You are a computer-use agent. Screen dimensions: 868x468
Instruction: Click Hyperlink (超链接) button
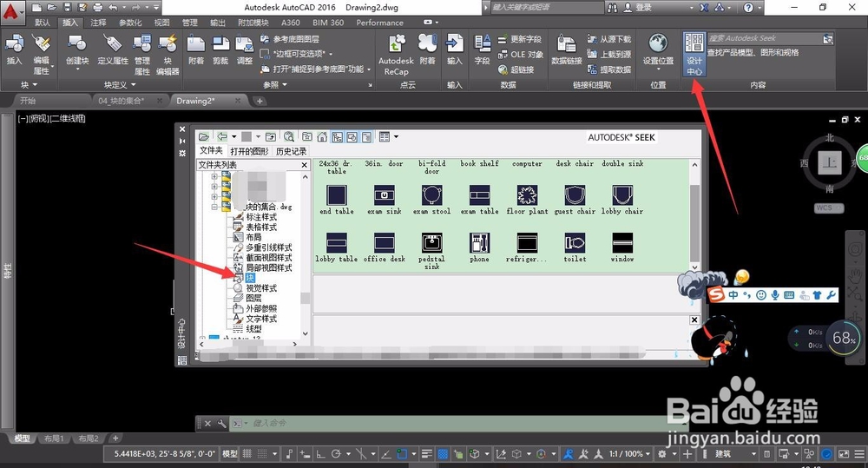[516, 69]
